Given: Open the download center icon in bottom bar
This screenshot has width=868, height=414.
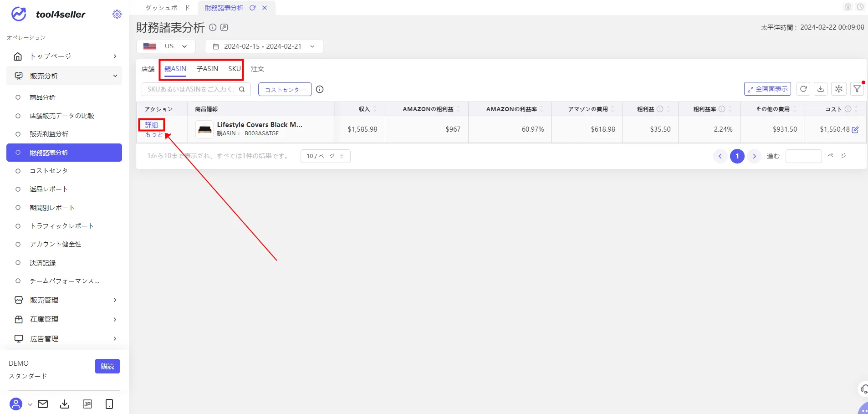Looking at the screenshot, I should coord(65,404).
